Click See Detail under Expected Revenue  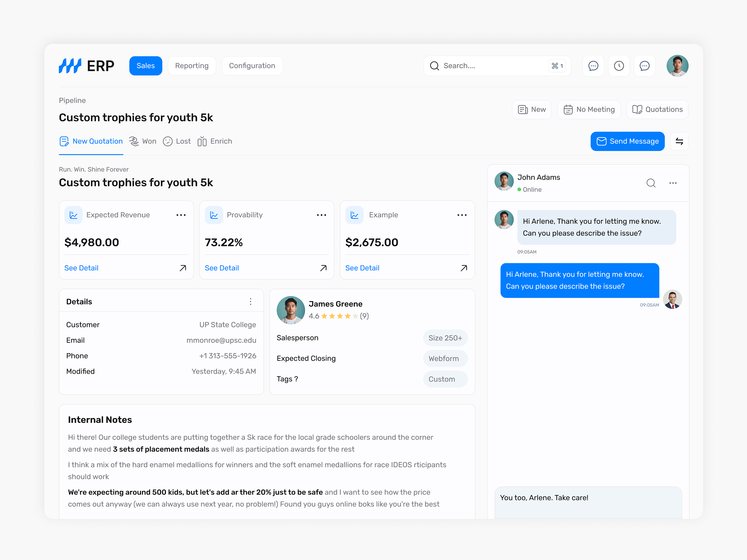81,268
